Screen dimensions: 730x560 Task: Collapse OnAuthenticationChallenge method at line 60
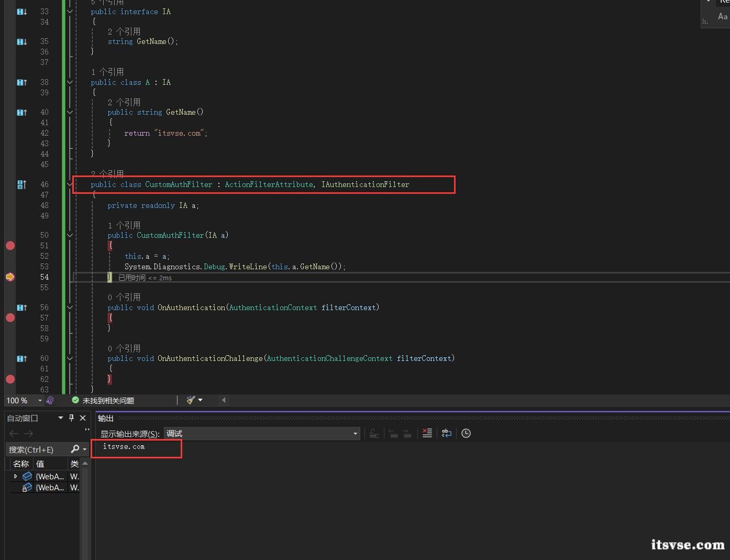point(70,358)
